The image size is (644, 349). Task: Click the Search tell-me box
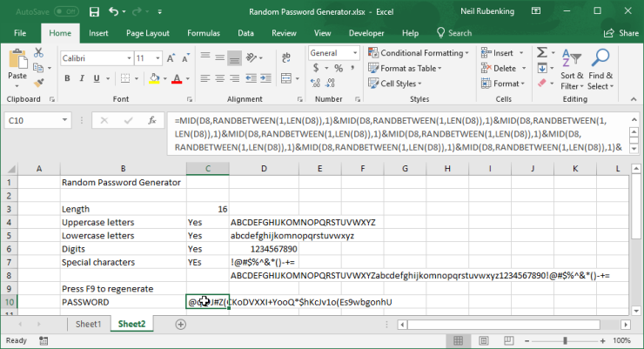[x=453, y=33]
